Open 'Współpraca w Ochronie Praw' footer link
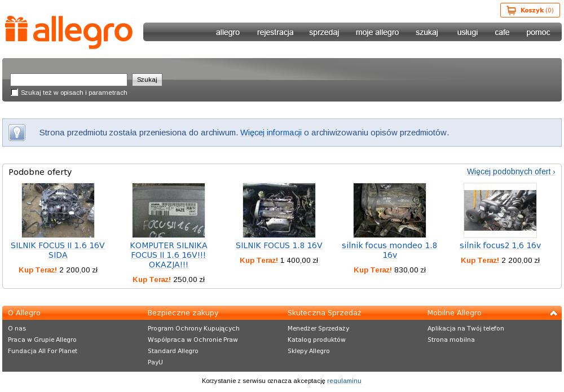 193,340
